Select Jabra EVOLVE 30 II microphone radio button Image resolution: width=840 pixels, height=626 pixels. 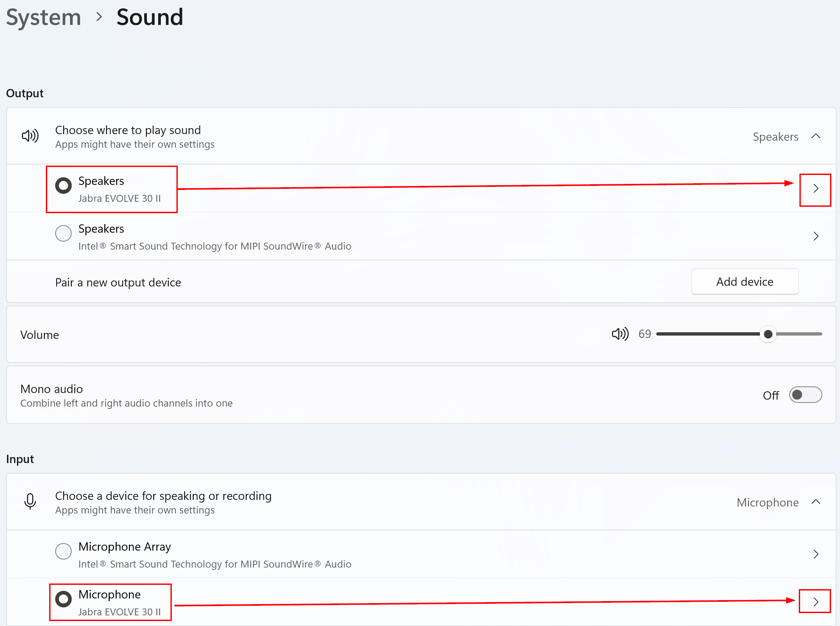[63, 599]
